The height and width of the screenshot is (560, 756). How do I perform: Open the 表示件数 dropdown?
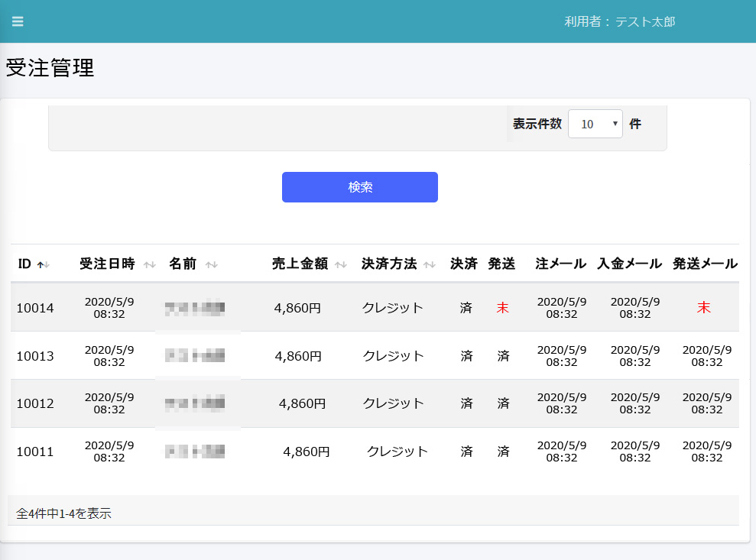[x=595, y=124]
